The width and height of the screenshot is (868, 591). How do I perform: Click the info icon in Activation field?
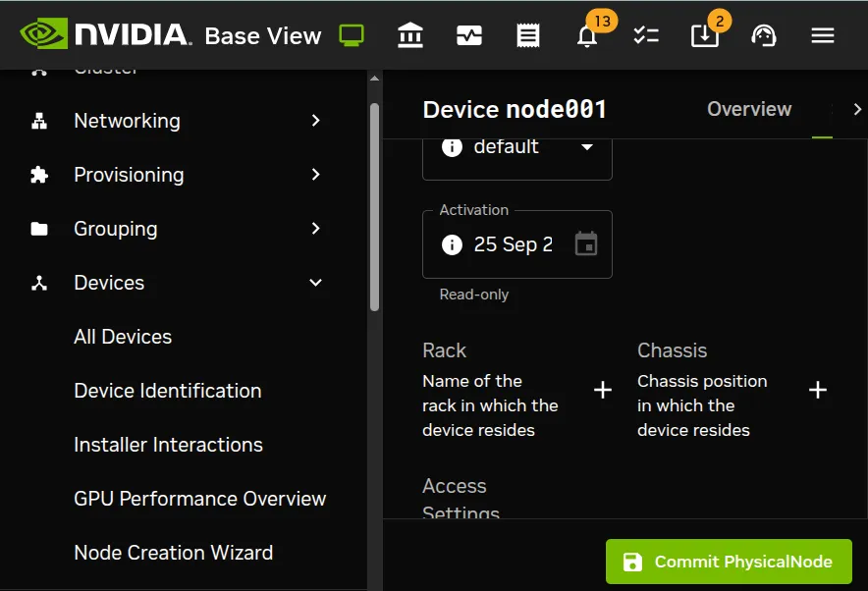tap(452, 244)
